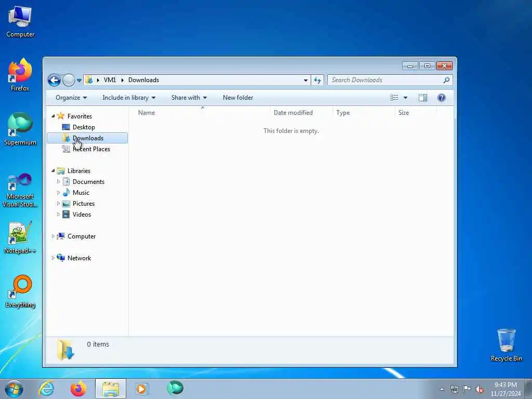Open Explorer help icon
The width and height of the screenshot is (532, 399).
coord(442,98)
